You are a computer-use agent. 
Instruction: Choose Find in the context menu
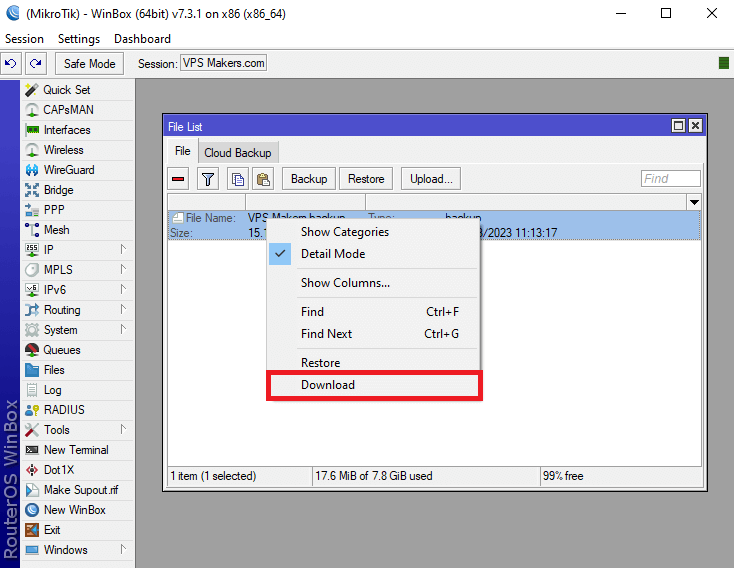(374, 312)
